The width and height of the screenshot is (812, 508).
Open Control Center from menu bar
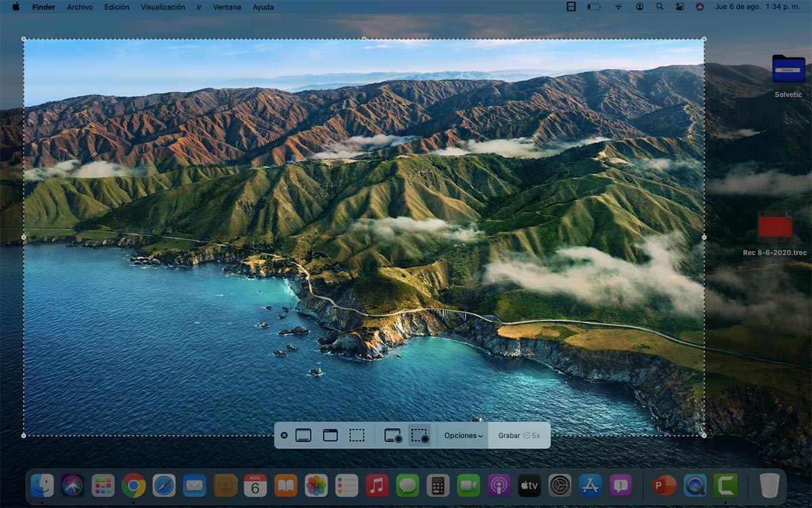pos(680,7)
